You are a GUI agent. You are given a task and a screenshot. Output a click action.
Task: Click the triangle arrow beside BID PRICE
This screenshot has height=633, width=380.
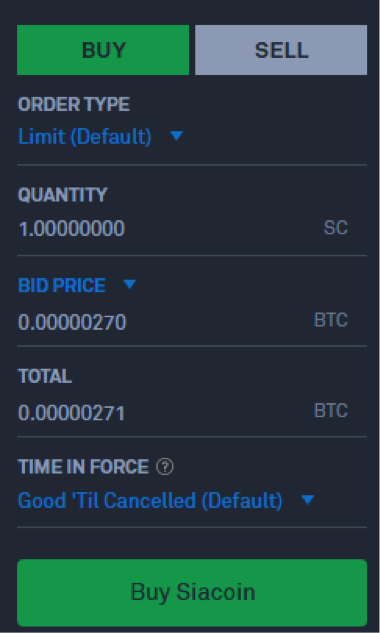[130, 285]
